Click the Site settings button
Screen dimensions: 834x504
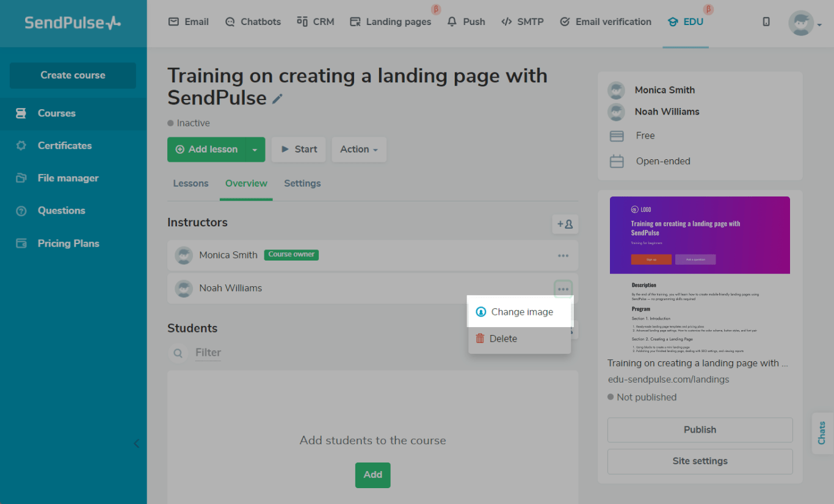700,461
